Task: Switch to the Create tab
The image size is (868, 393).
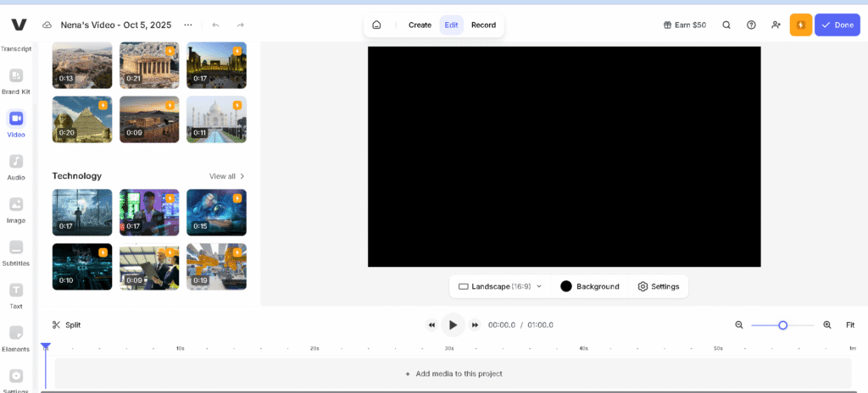Action: [x=420, y=25]
